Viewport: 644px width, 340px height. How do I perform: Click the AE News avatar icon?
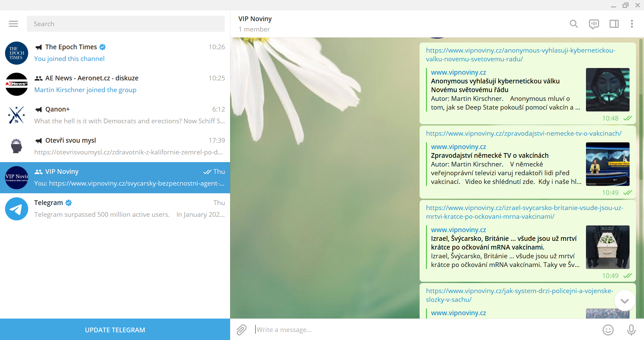click(x=16, y=84)
